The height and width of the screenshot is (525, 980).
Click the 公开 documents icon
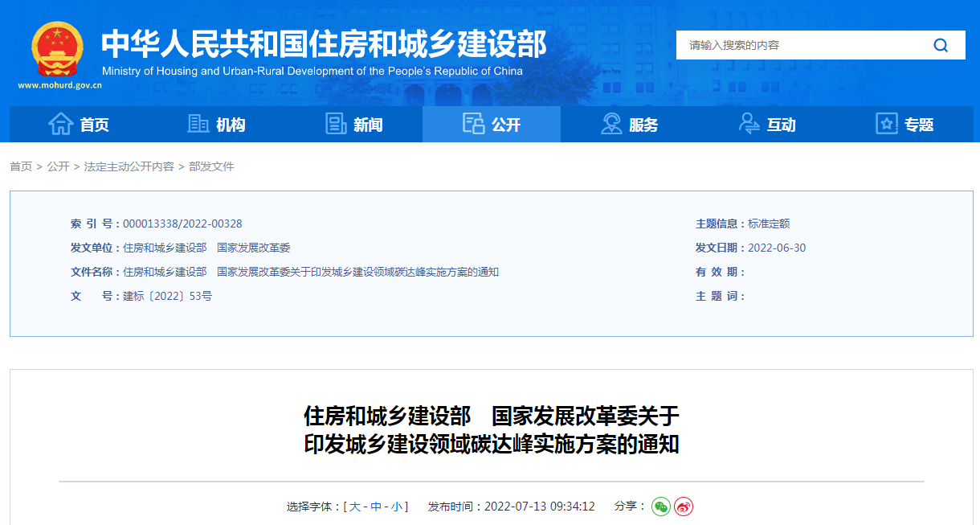pos(474,124)
